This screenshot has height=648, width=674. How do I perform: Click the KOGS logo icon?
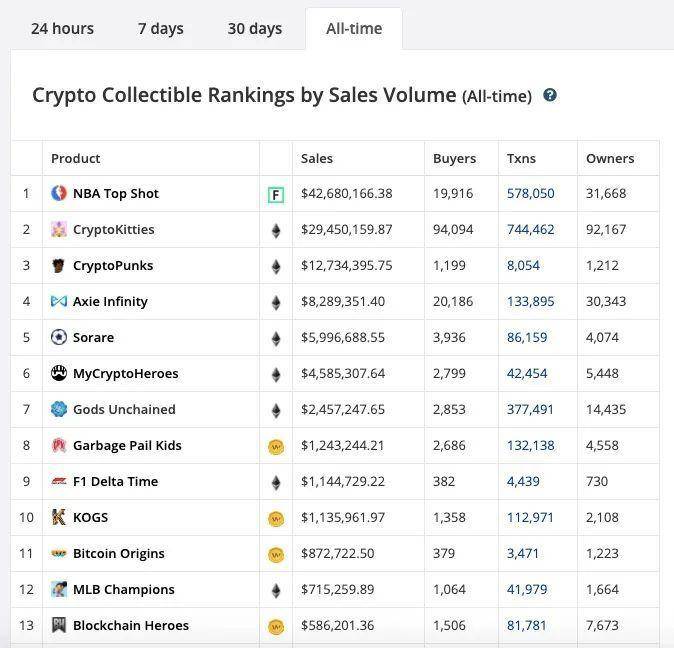(x=59, y=517)
